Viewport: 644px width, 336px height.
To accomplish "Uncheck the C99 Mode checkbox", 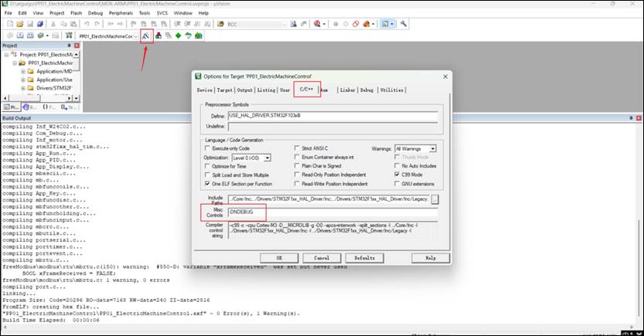I will pos(397,175).
